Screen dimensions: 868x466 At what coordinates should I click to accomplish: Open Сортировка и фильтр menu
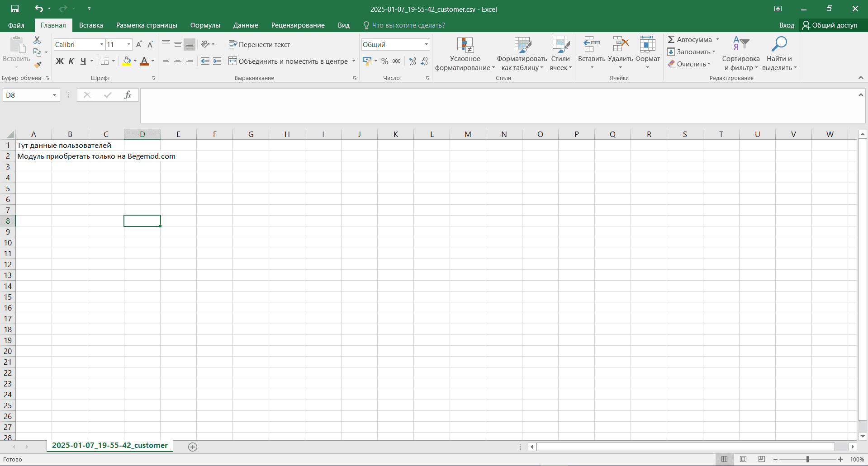click(x=741, y=54)
